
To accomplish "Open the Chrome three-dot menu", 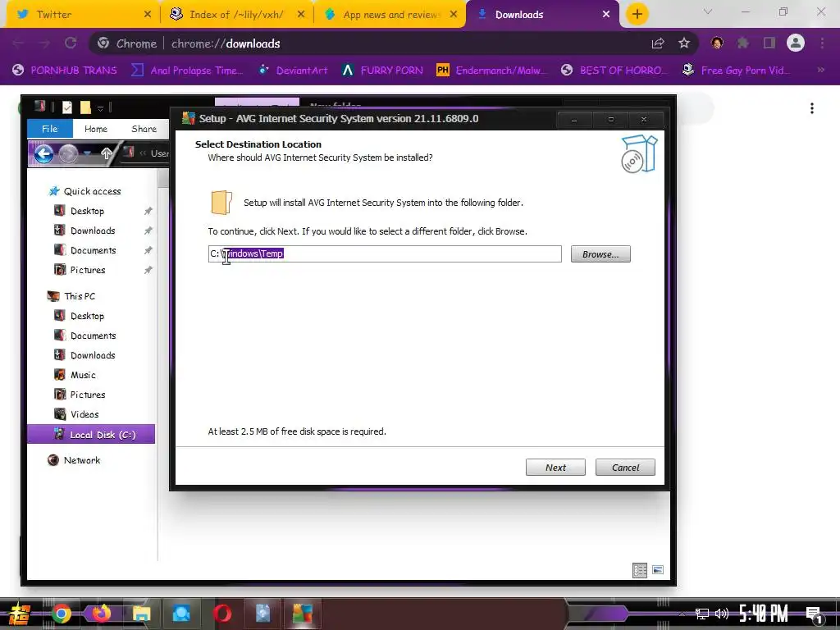I will (x=822, y=43).
